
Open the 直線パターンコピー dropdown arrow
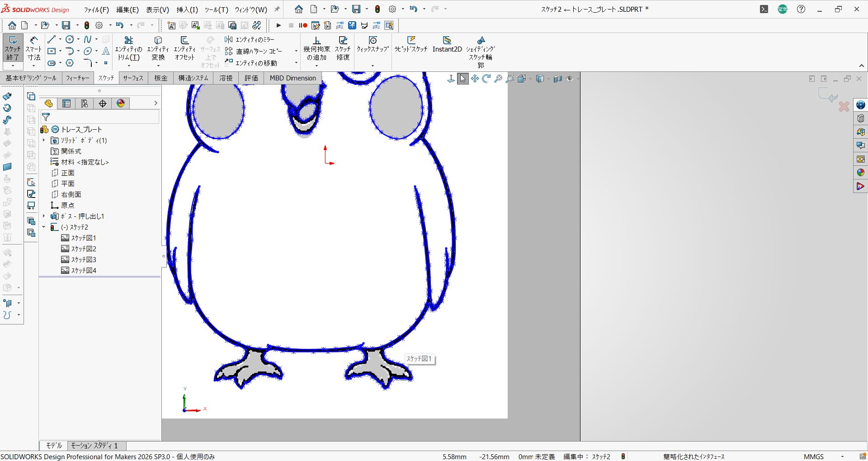click(296, 51)
